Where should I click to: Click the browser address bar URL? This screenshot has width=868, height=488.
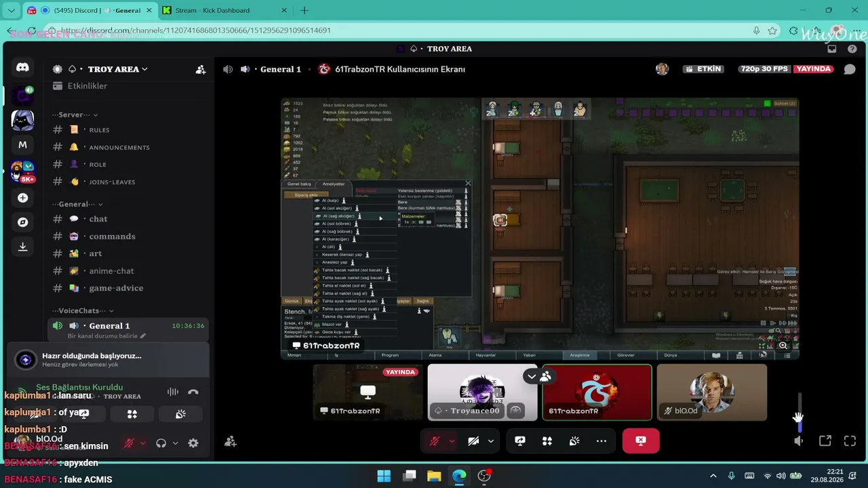(195, 30)
